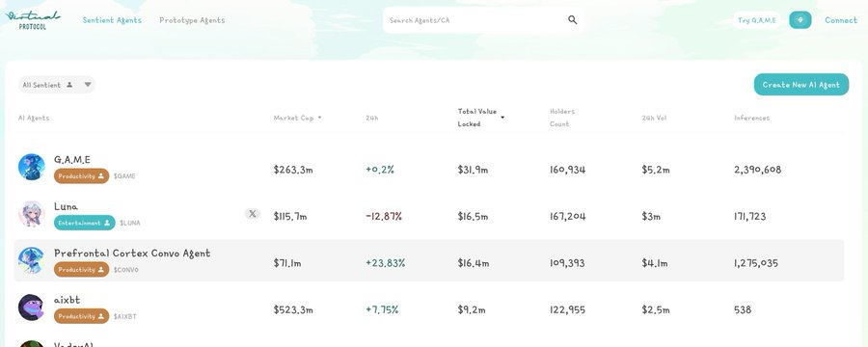The height and width of the screenshot is (347, 868).
Task: Click the Try G.A.M.E button
Action: click(x=757, y=20)
